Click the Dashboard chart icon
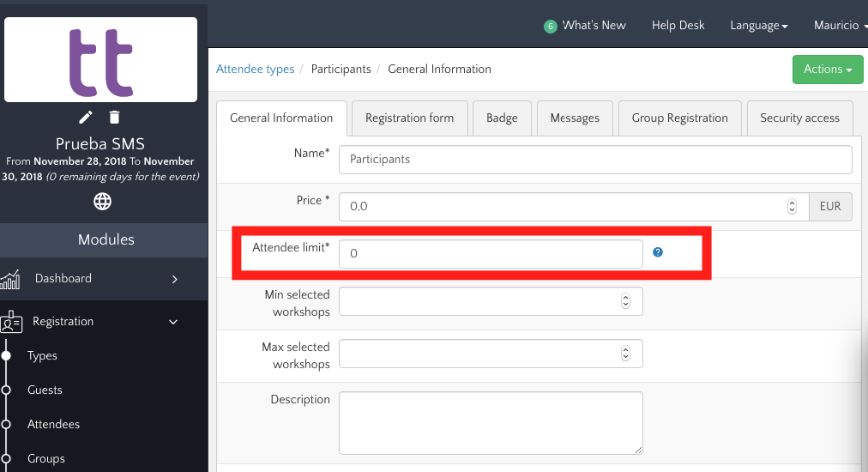This screenshot has width=868, height=472. tap(10, 279)
